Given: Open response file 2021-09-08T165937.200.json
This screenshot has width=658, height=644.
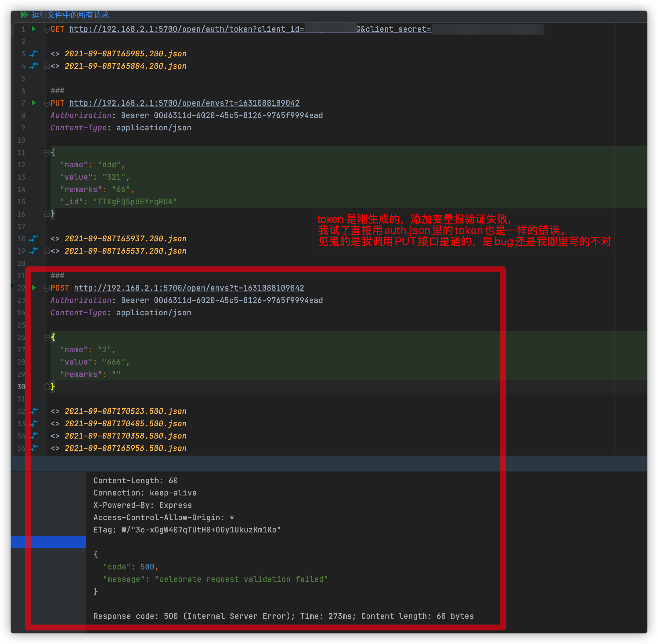Looking at the screenshot, I should tap(125, 239).
